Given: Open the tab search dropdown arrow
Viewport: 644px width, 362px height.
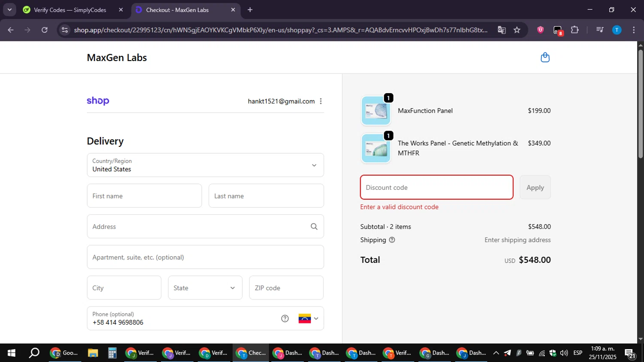Looking at the screenshot, I should (9, 10).
